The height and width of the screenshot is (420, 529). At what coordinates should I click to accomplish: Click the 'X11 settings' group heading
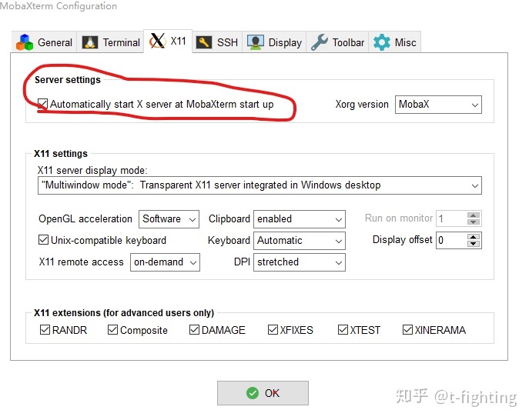61,154
